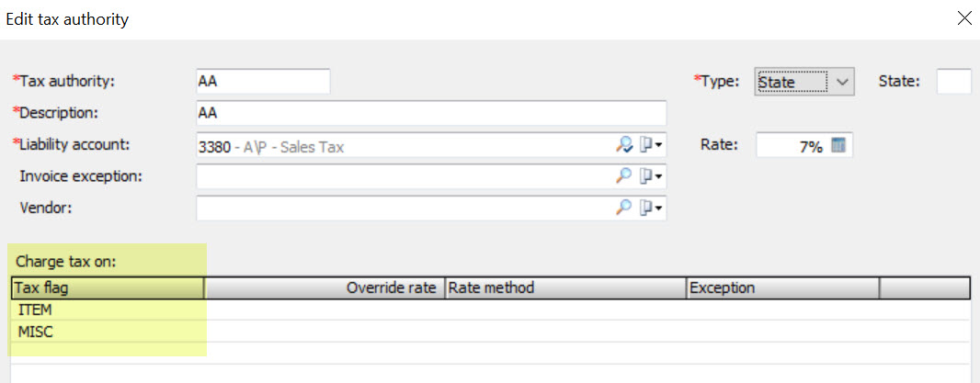Click the Tax flag column header
Viewport: 980px width, 383px height.
(108, 288)
